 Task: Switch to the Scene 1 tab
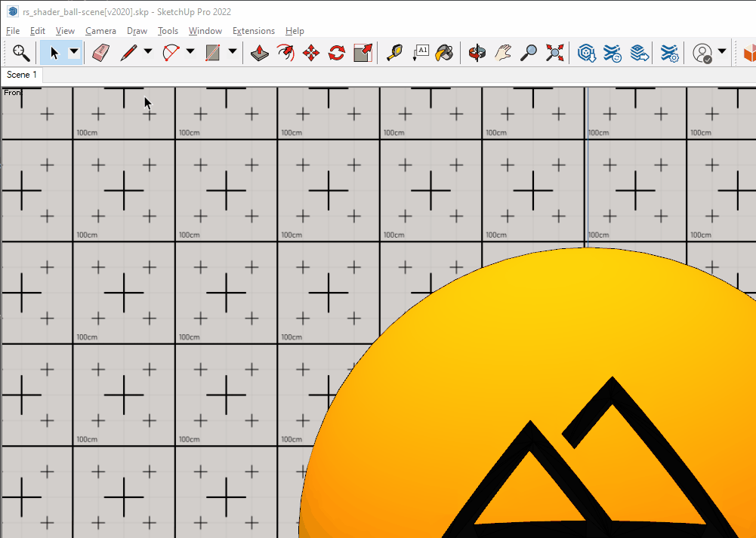[22, 75]
